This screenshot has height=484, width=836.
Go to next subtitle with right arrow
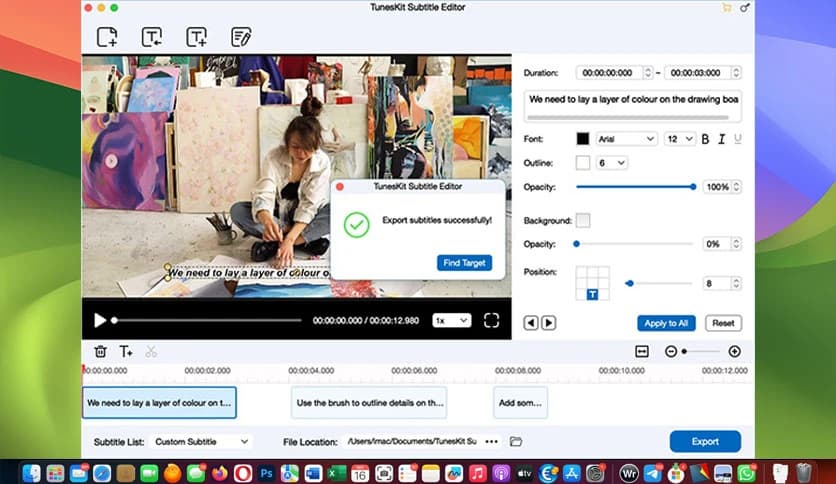coord(549,323)
